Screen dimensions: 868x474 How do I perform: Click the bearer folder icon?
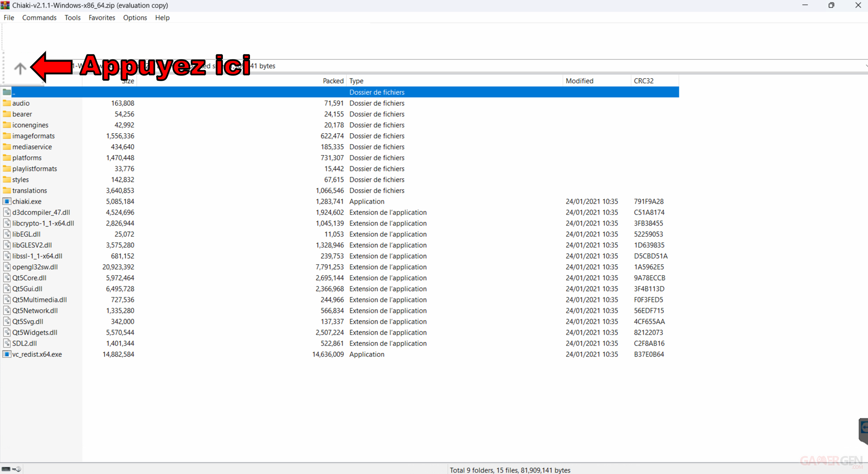7,114
